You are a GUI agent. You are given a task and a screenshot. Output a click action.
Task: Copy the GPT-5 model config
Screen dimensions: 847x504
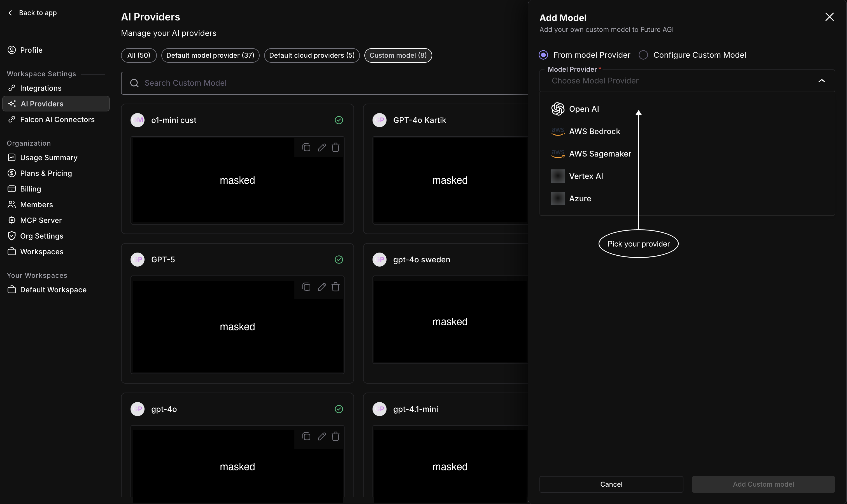pos(306,287)
